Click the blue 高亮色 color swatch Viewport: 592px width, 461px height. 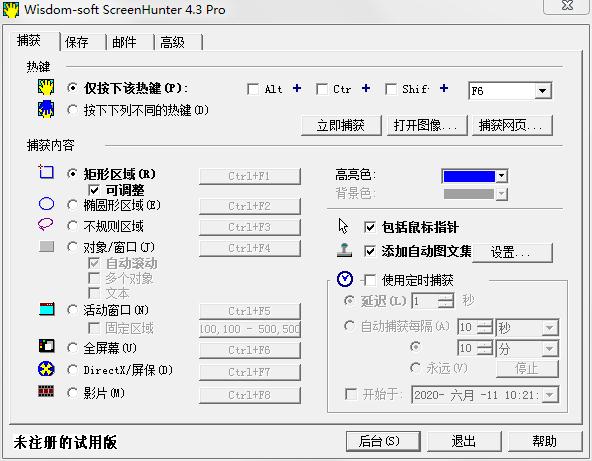coord(469,176)
